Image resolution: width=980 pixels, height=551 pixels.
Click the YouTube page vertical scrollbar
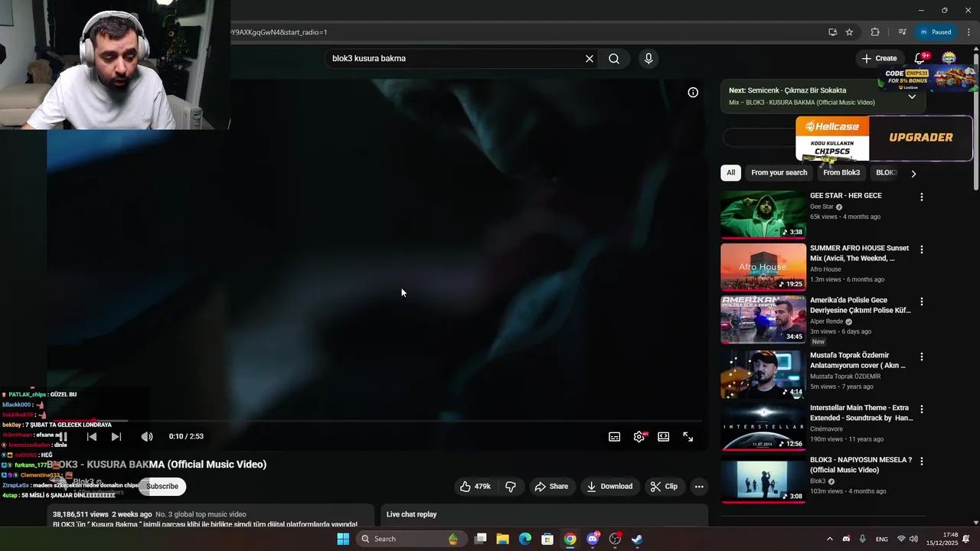975,122
